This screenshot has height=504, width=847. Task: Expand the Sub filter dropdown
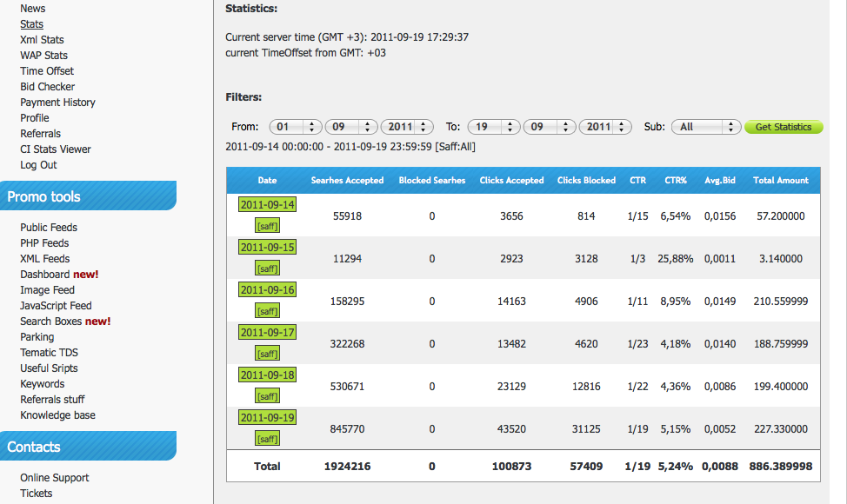pyautogui.click(x=705, y=127)
